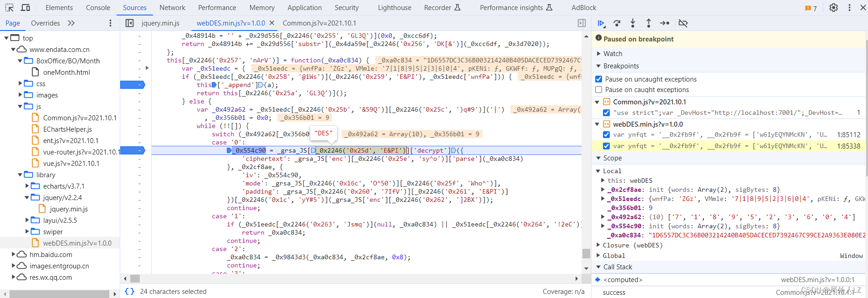Screen dimensions: 868x298
Task: Expand the _0x492a62 array variable
Action: coord(602,217)
